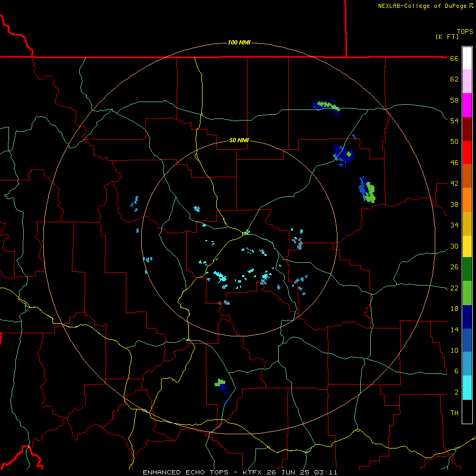The image size is (476, 476).
Task: Click the legend value 58
Action: [x=454, y=100]
